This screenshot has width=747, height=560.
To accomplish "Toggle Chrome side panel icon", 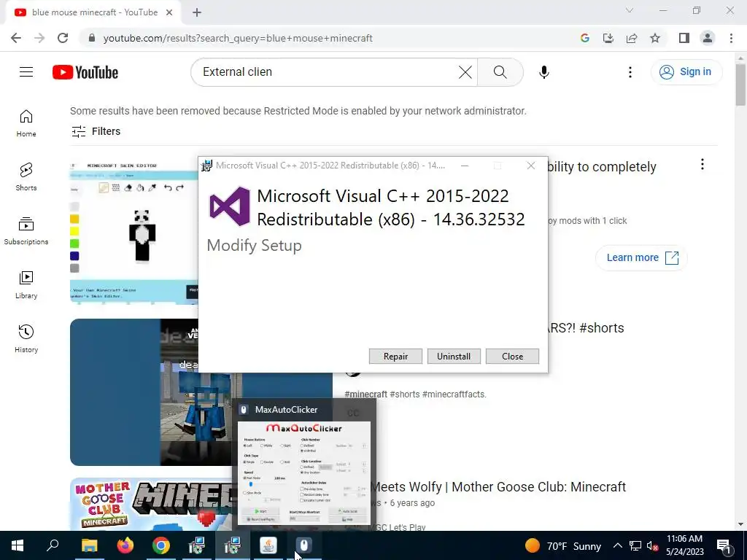I will (x=684, y=38).
